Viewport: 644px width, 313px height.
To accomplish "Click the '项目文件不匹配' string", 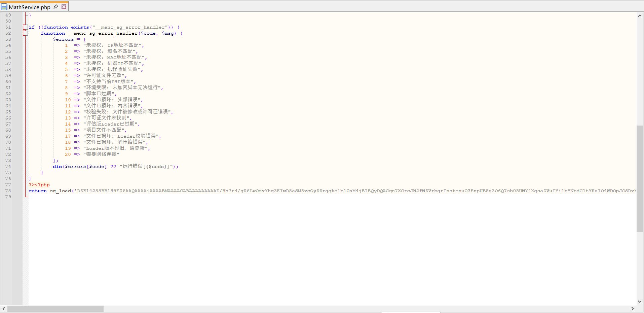I will pos(104,130).
